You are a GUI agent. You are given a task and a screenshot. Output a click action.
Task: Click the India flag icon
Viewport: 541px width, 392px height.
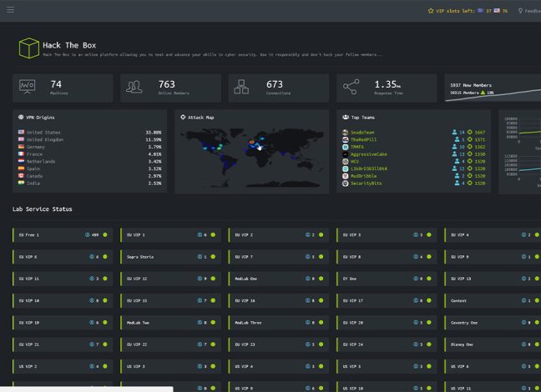(x=22, y=183)
